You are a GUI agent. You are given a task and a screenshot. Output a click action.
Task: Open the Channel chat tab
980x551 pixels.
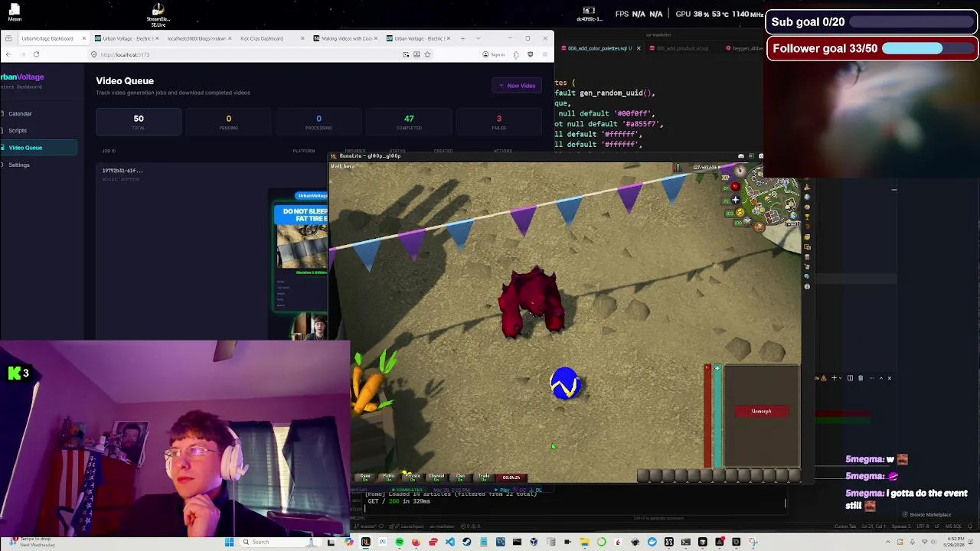point(436,477)
